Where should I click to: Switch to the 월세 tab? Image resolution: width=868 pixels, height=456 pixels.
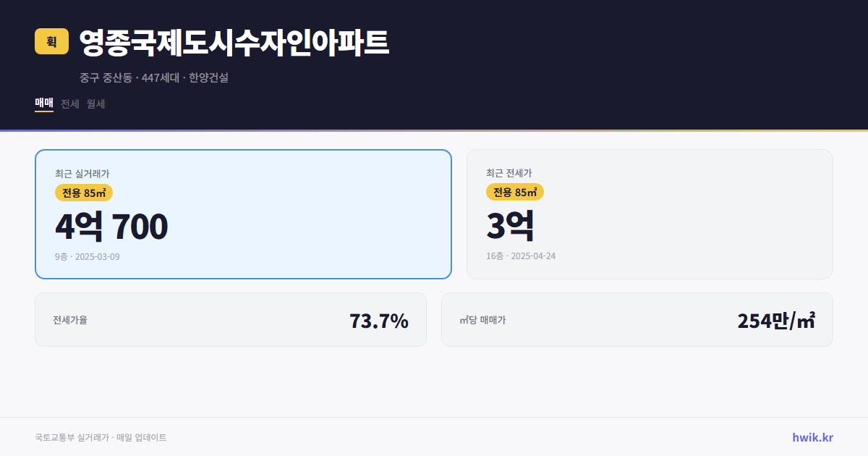tap(95, 104)
